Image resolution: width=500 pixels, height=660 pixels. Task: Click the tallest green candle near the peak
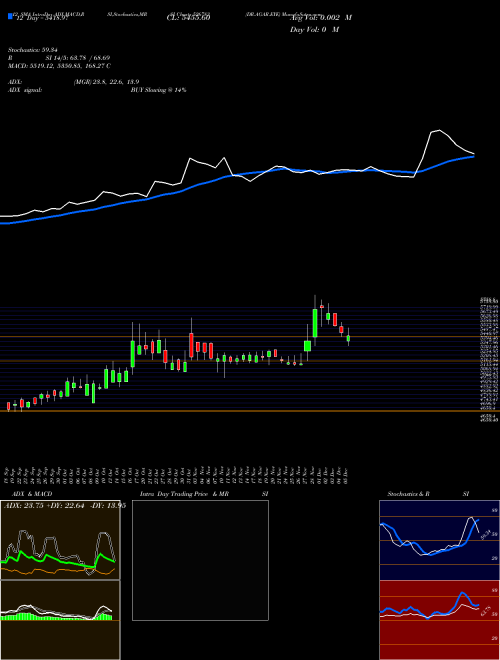pyautogui.click(x=314, y=323)
